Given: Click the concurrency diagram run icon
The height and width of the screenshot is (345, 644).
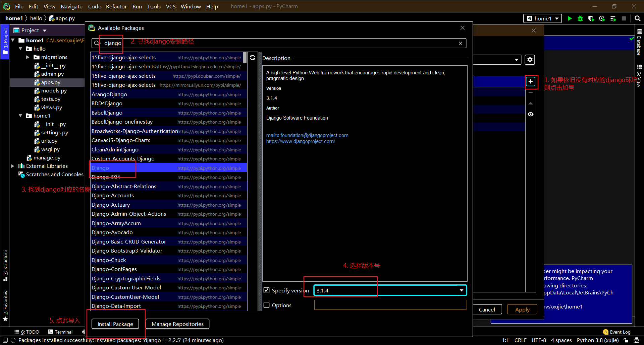Looking at the screenshot, I should click(613, 18).
